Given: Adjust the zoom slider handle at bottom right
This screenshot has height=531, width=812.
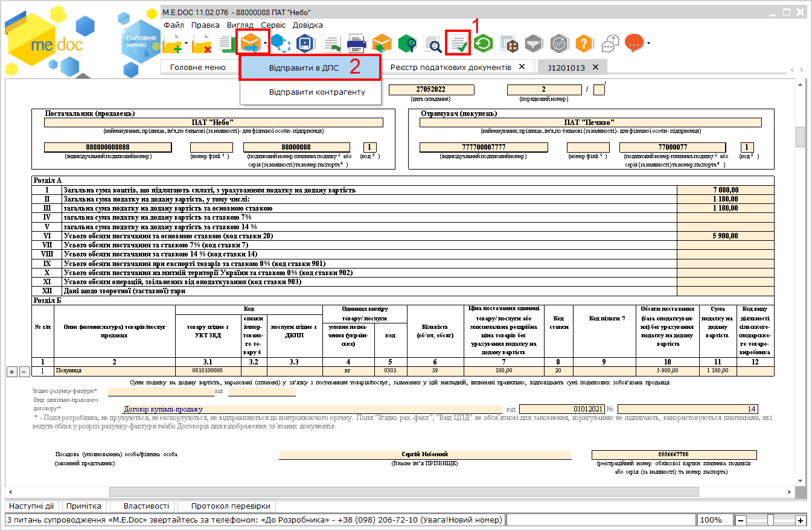Looking at the screenshot, I should 770,520.
